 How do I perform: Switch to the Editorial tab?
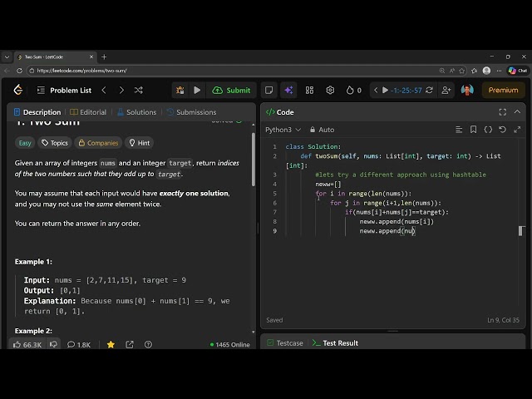88,112
